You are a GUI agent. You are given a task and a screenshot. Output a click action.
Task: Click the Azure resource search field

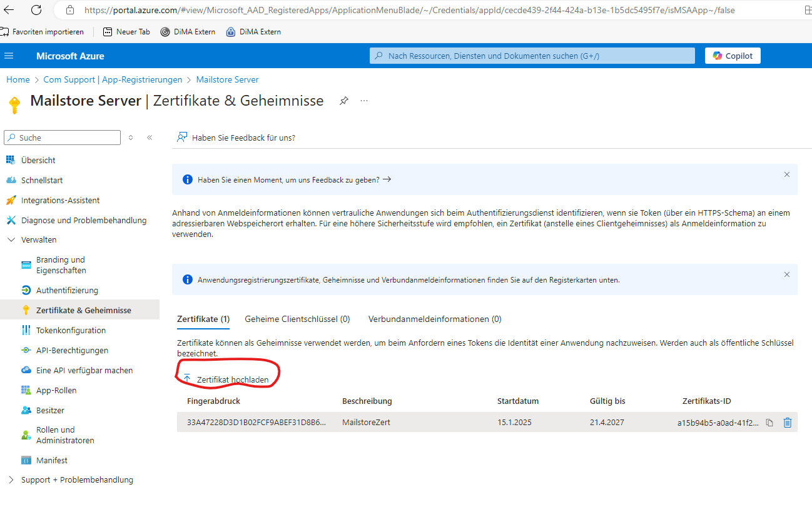point(532,56)
